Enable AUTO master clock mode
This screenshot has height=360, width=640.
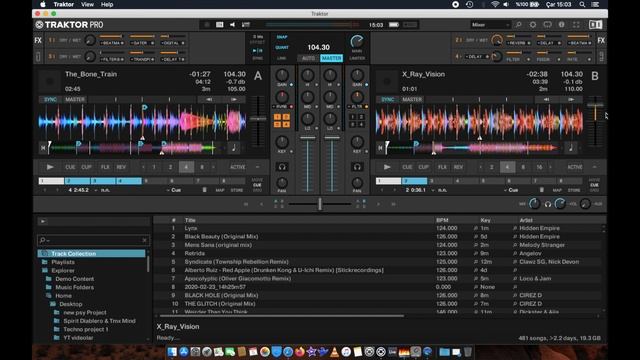click(x=308, y=58)
